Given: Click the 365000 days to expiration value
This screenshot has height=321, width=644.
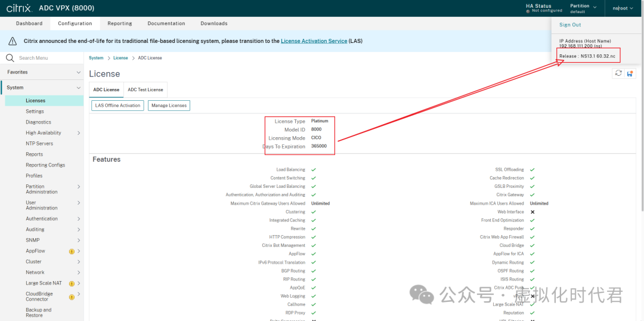Looking at the screenshot, I should 319,146.
